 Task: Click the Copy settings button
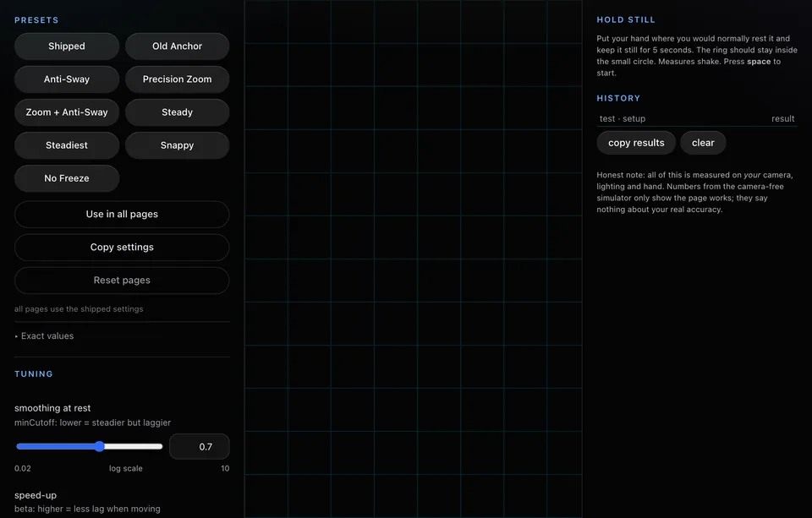[122, 248]
